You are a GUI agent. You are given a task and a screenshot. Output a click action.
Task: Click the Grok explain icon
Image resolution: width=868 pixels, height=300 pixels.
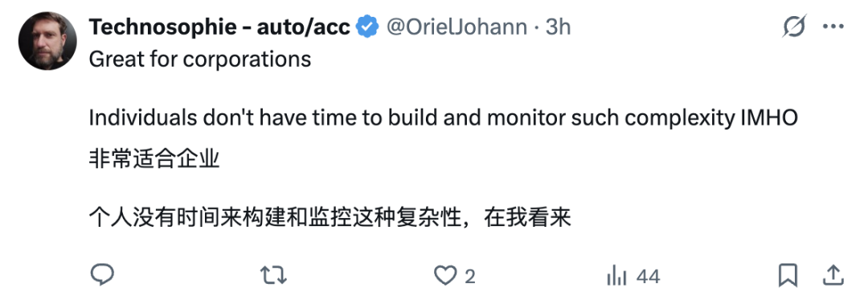(x=795, y=27)
